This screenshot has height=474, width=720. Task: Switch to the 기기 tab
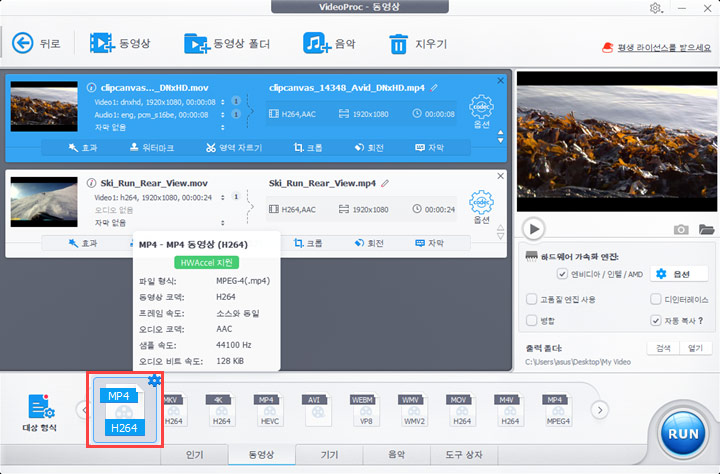pos(329,454)
